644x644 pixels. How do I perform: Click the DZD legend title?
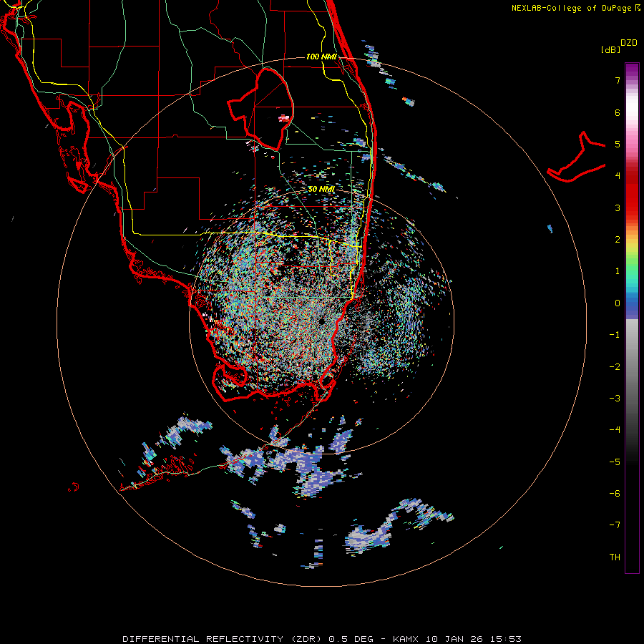629,43
